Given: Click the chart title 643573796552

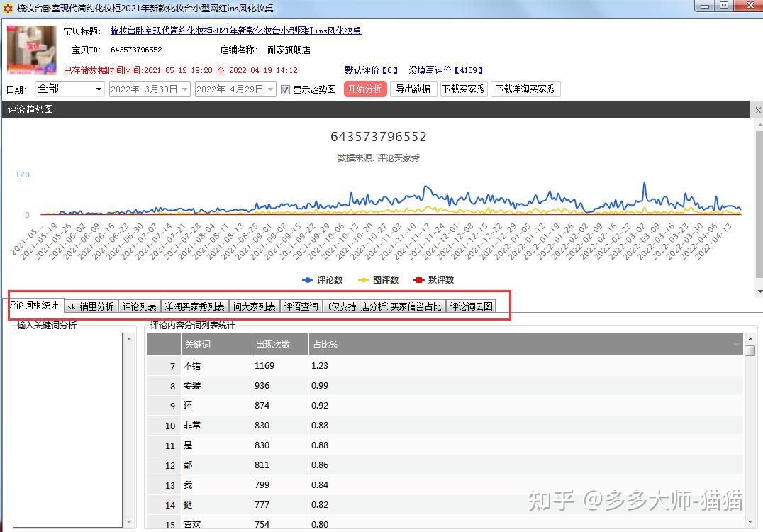Looking at the screenshot, I should click(379, 137).
